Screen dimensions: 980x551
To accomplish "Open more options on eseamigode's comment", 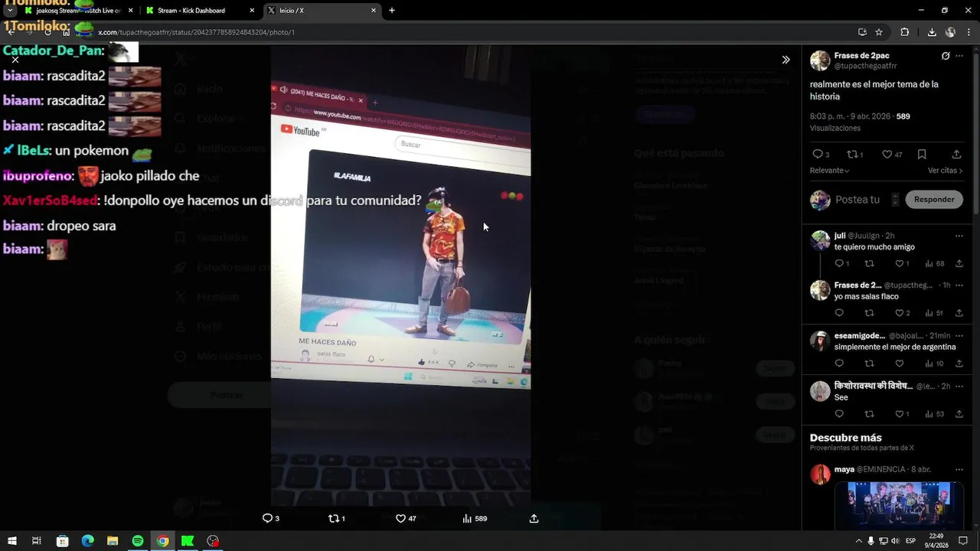I will [959, 336].
